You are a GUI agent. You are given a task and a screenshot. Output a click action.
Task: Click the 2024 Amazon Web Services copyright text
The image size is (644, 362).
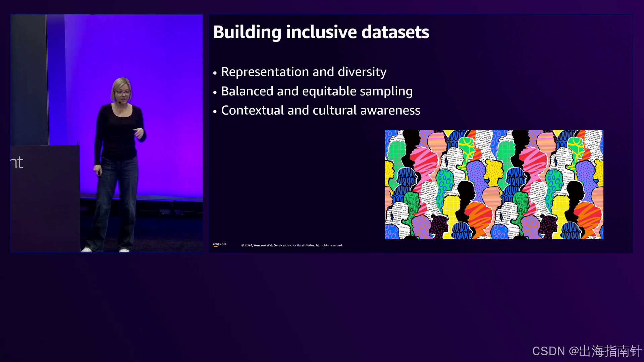coord(292,245)
